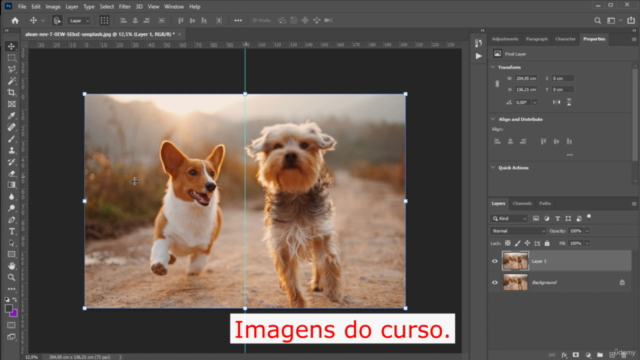Toggle link width and height chain
Viewport: 640px width, 360px height.
pyautogui.click(x=497, y=84)
